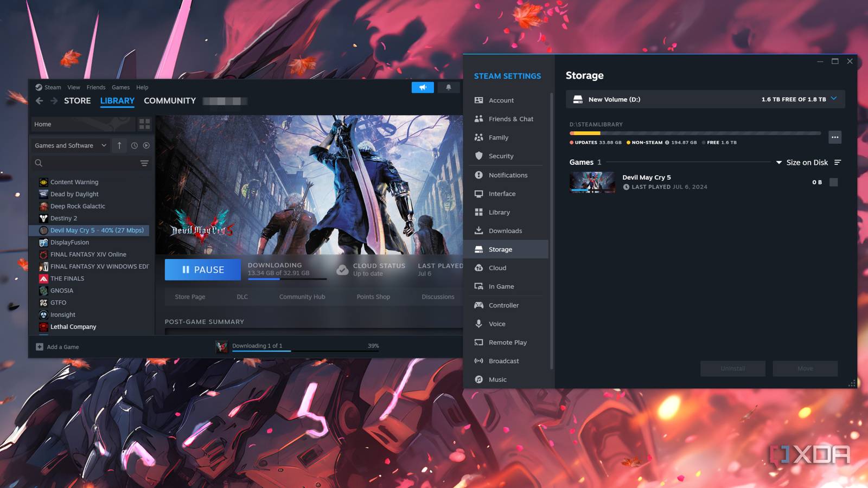
Task: Click the D:\SteamLibrary disk usage bar
Action: [x=695, y=133]
